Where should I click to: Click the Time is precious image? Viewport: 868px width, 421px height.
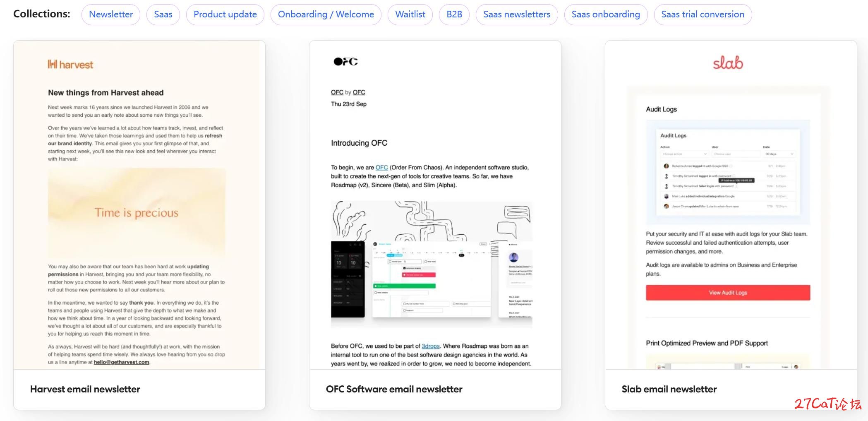(x=137, y=213)
